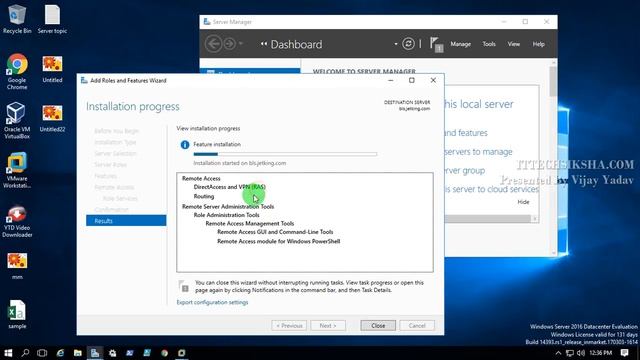Click Export configuration settings link

(212, 302)
